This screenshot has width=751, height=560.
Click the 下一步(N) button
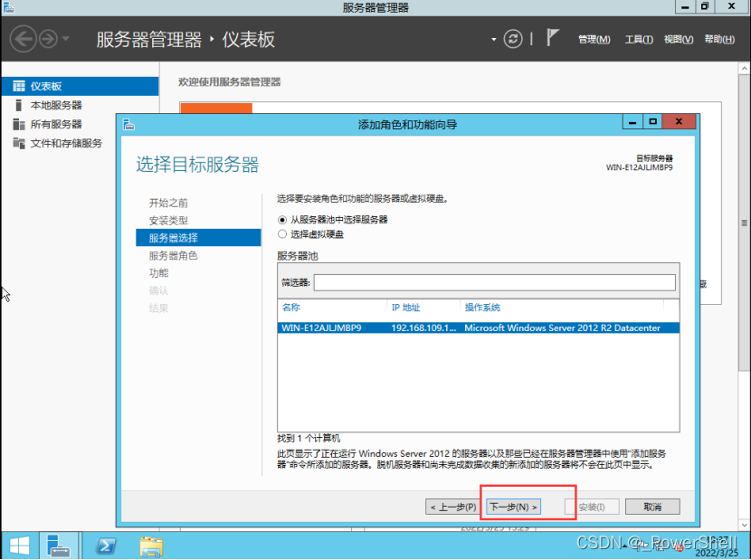point(513,507)
